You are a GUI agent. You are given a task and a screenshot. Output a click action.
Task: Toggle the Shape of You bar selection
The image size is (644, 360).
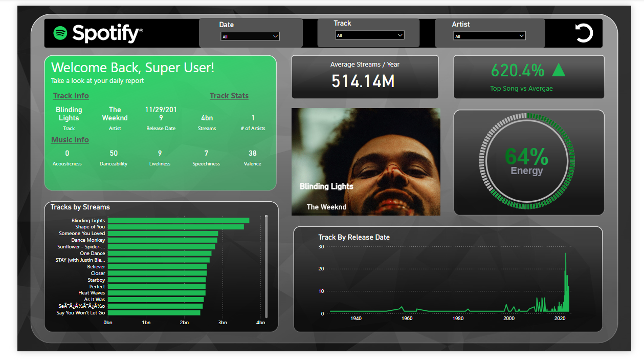click(175, 226)
